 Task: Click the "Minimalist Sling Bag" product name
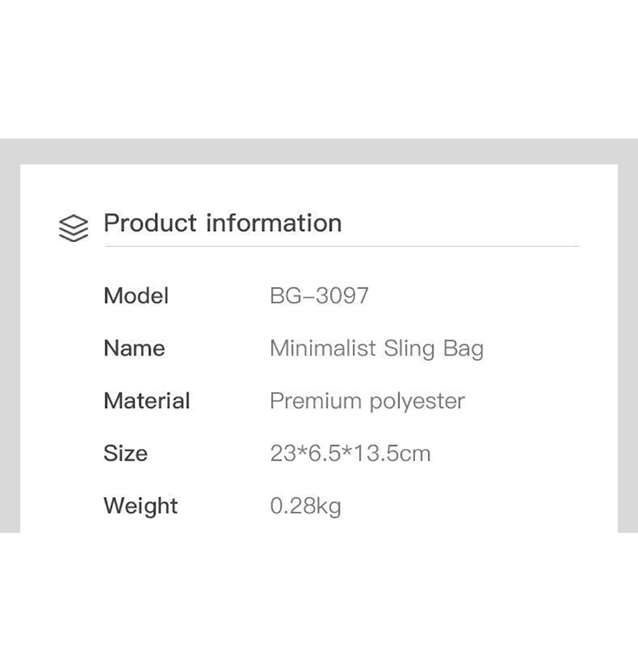coord(376,349)
